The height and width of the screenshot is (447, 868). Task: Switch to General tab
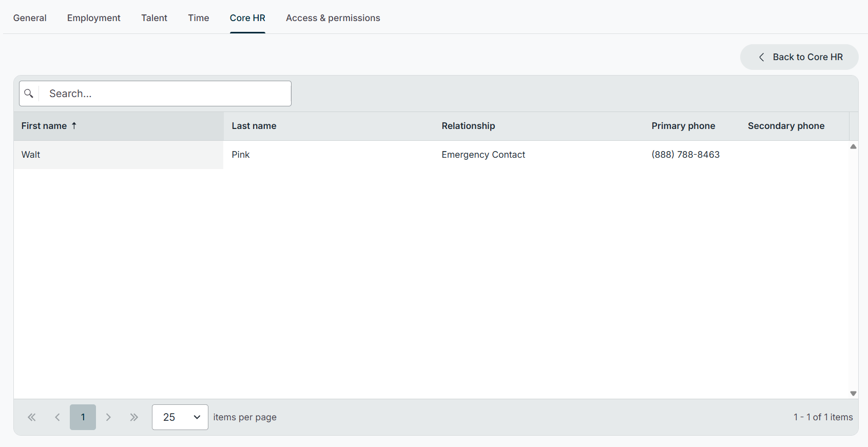30,18
